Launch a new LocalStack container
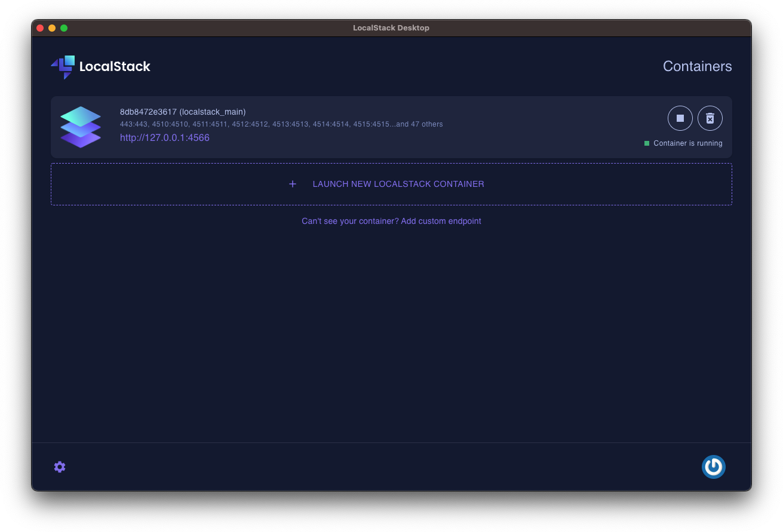The width and height of the screenshot is (783, 532). pos(398,184)
